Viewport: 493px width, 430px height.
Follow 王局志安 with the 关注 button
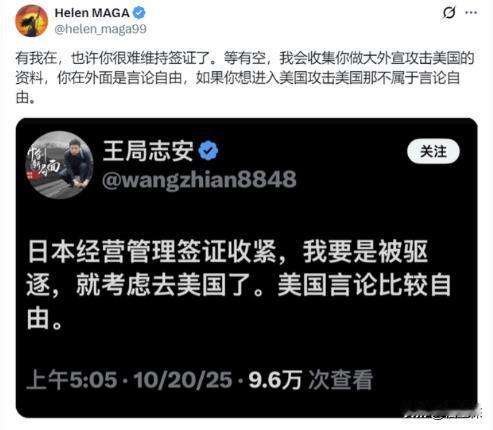(433, 152)
